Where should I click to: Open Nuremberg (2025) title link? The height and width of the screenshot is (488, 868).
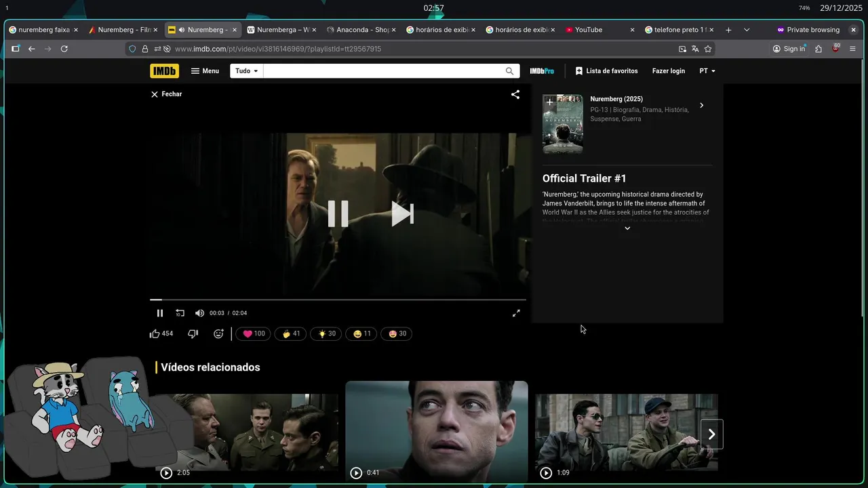pos(616,99)
